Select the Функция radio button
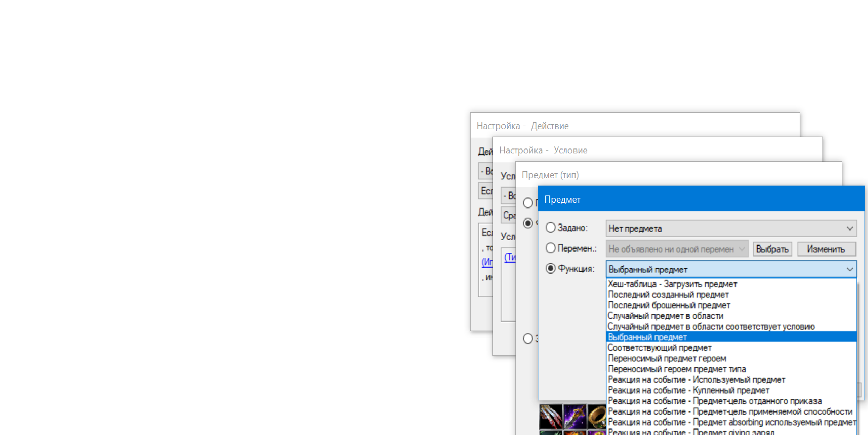 (x=550, y=268)
